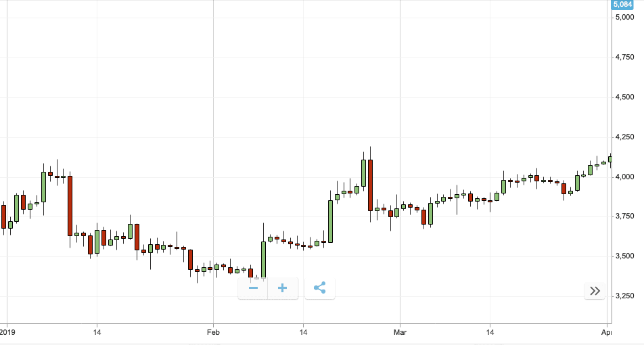The width and height of the screenshot is (644, 345).
Task: Click the 3,250 price axis label
Action: tap(624, 296)
